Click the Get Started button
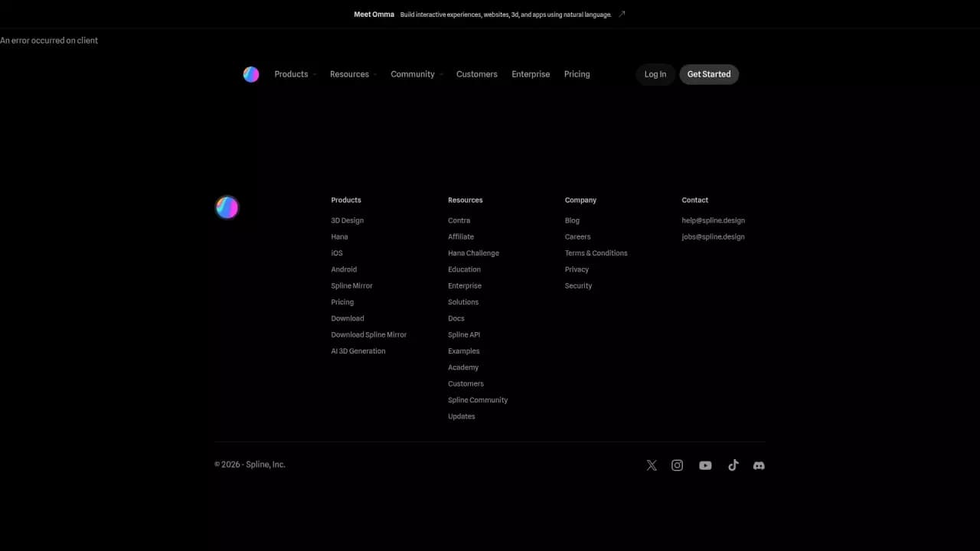The height and width of the screenshot is (551, 980). point(709,74)
